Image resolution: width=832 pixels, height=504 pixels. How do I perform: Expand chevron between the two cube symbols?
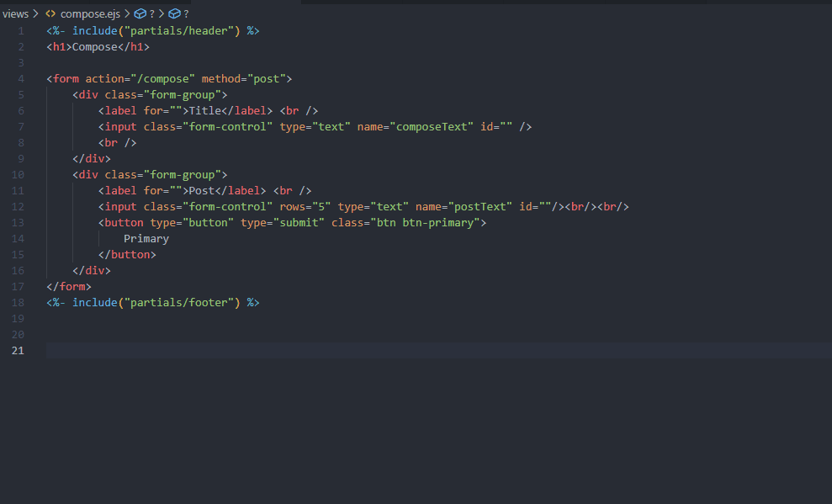[x=162, y=13]
